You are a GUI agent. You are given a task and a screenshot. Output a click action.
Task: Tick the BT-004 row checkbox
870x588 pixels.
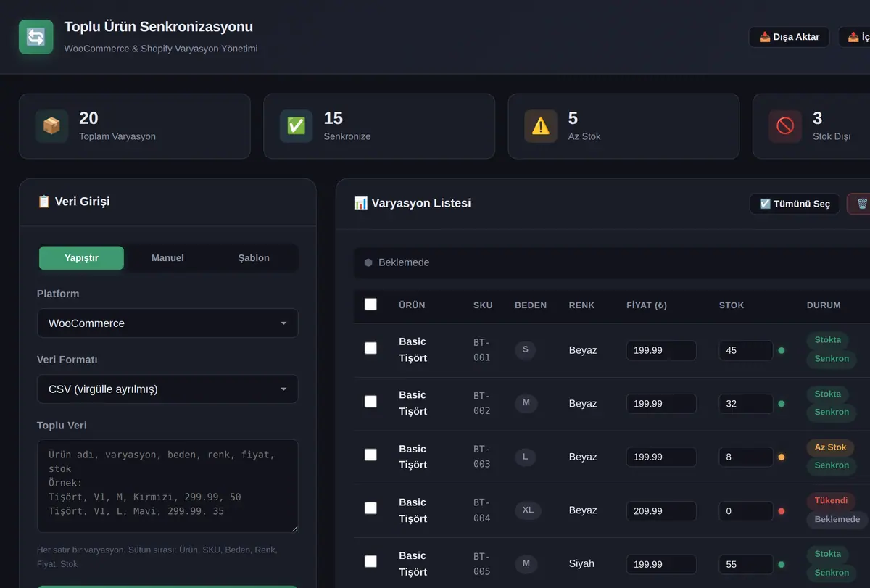[370, 508]
